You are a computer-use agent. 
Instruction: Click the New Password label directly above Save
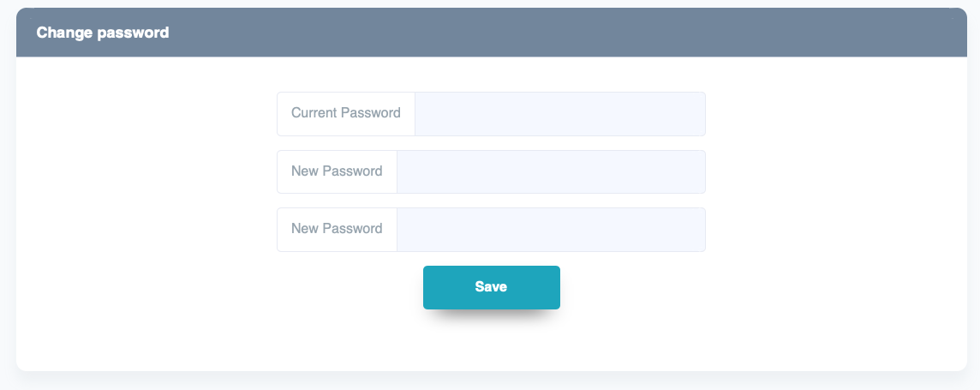click(337, 229)
